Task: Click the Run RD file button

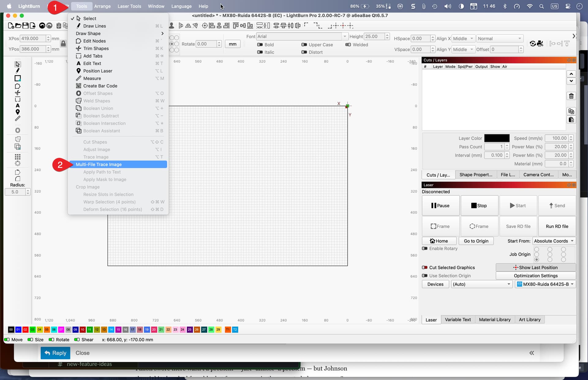Action: pyautogui.click(x=557, y=226)
